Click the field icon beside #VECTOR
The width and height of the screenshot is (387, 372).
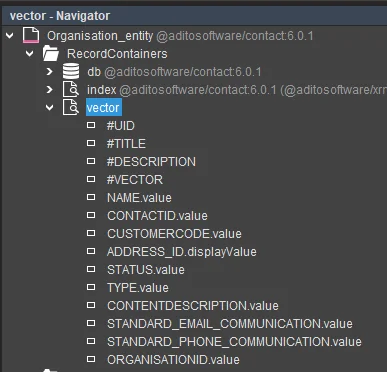(x=91, y=179)
